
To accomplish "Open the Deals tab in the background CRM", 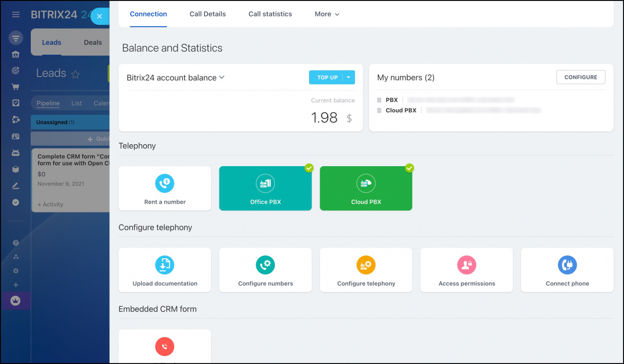I will 93,42.
